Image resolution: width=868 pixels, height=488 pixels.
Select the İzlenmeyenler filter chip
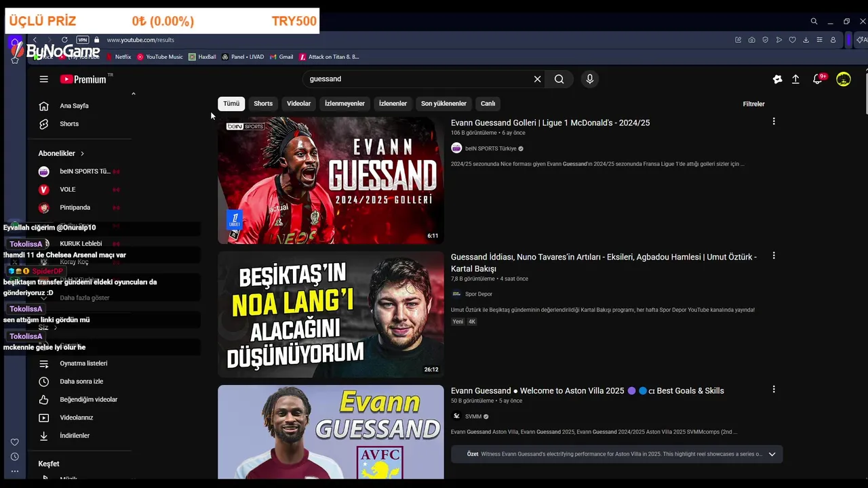344,104
